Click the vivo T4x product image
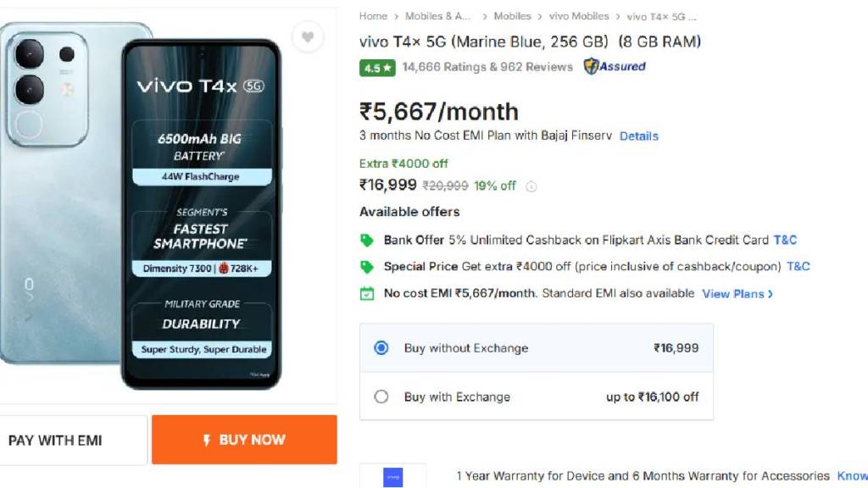This screenshot has width=868, height=488. click(x=144, y=203)
